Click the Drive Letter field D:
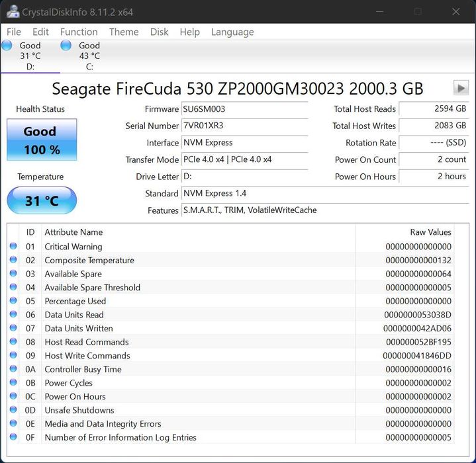Screen dimensions: 476x463 point(245,177)
